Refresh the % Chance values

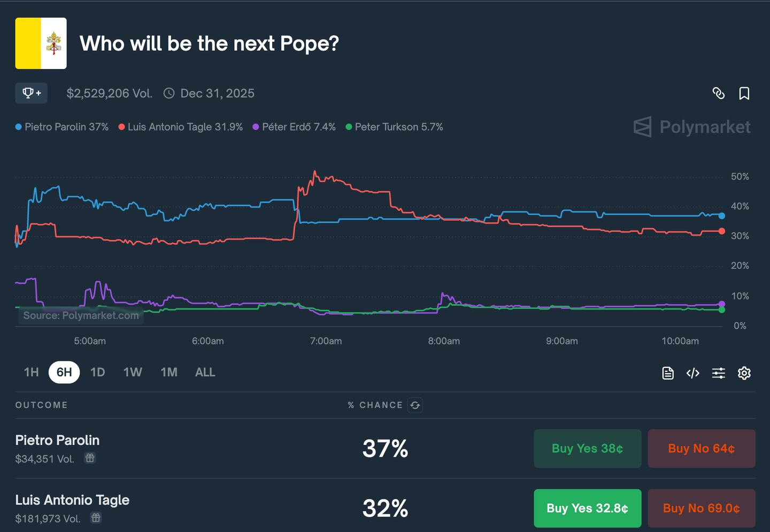pos(415,405)
